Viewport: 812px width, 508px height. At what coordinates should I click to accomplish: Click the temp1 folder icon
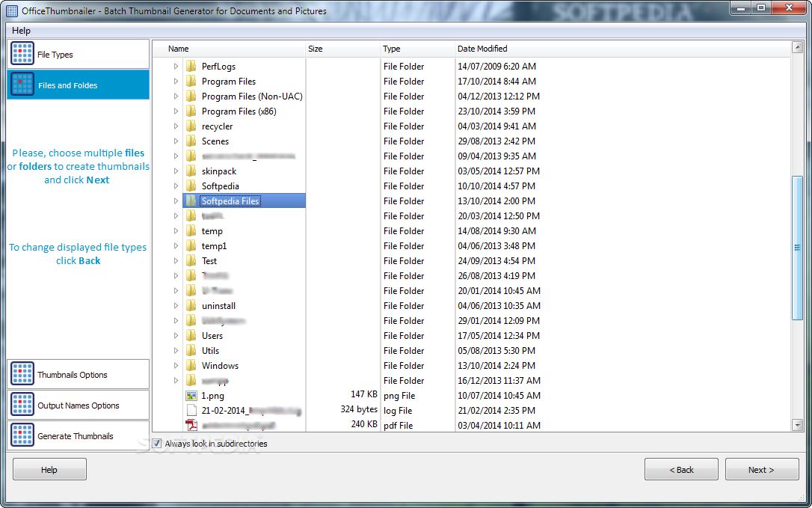(191, 245)
